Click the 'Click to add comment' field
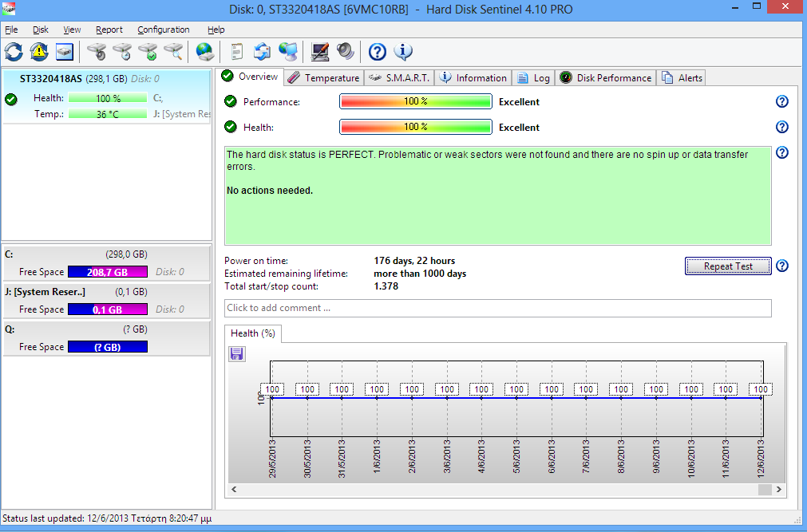807x532 pixels. [497, 308]
